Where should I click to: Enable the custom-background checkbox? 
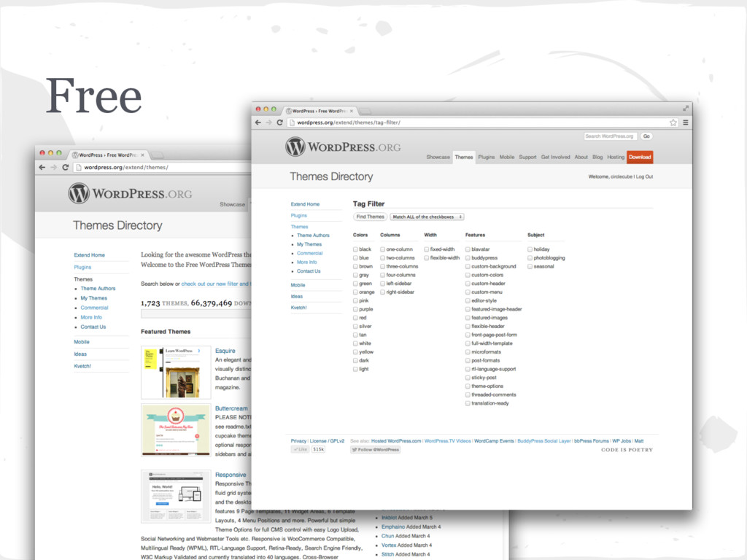click(468, 266)
